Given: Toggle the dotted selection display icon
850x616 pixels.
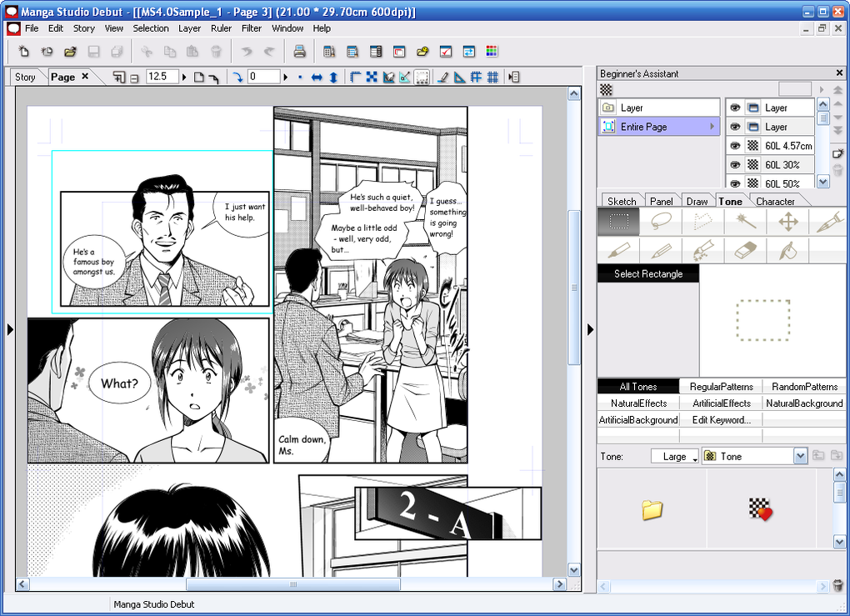Looking at the screenshot, I should (x=422, y=78).
